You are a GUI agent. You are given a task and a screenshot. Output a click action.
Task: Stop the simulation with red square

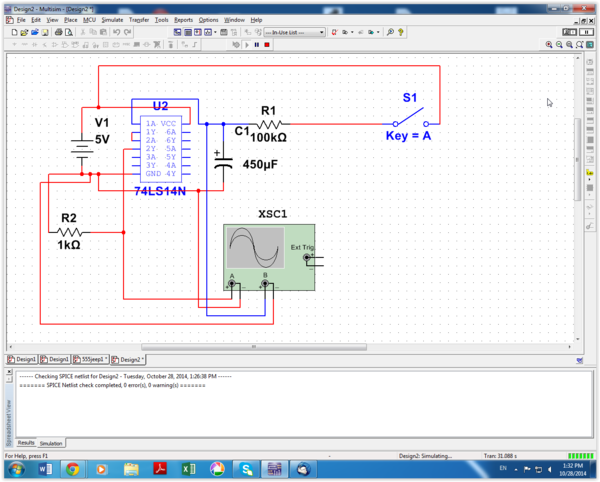[267, 45]
